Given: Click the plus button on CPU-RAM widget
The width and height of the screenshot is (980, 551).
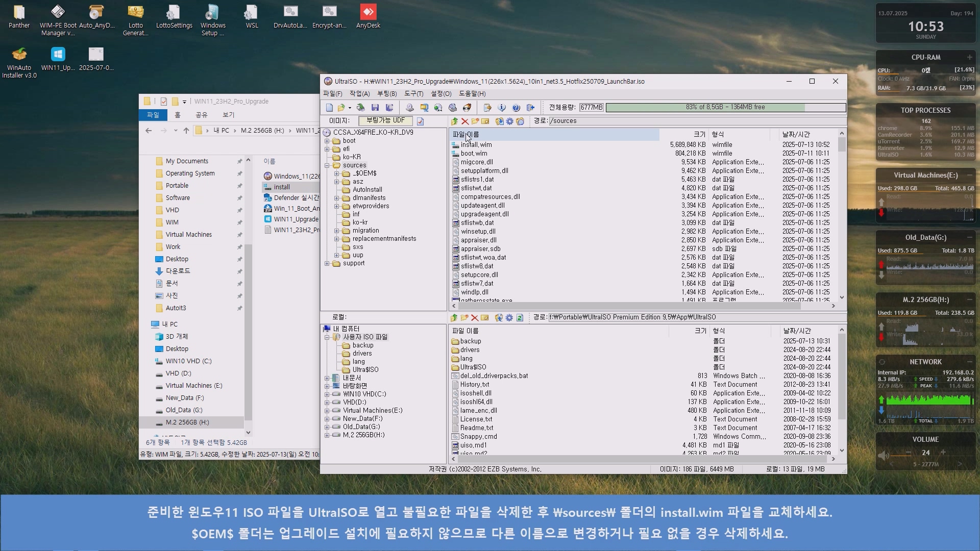Looking at the screenshot, I should [x=969, y=57].
